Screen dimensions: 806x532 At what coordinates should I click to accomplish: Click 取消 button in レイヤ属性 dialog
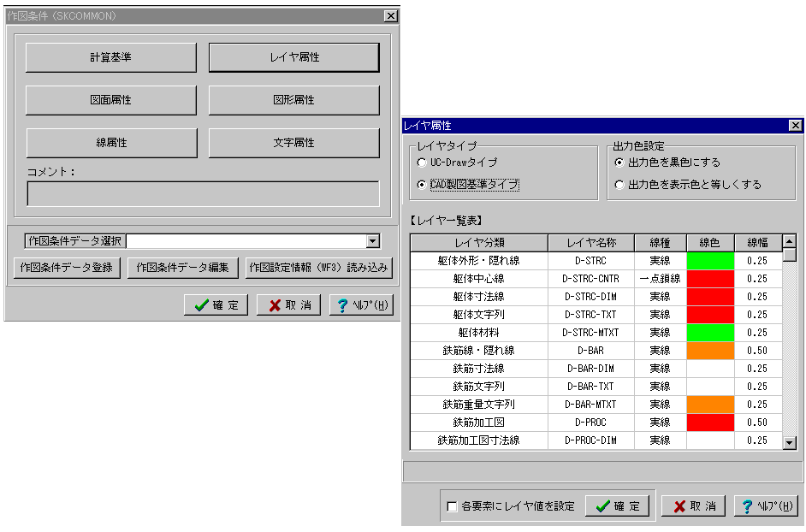(693, 505)
